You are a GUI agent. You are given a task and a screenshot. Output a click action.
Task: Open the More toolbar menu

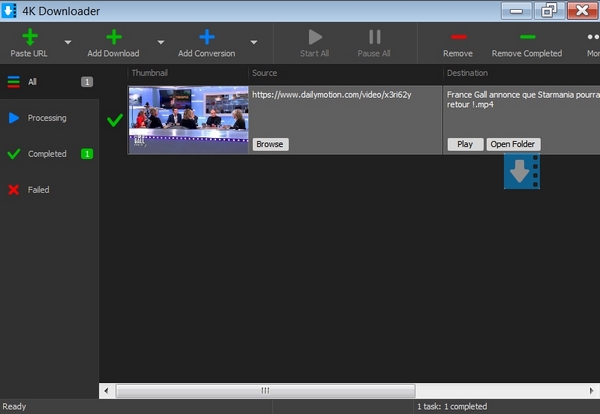point(593,42)
